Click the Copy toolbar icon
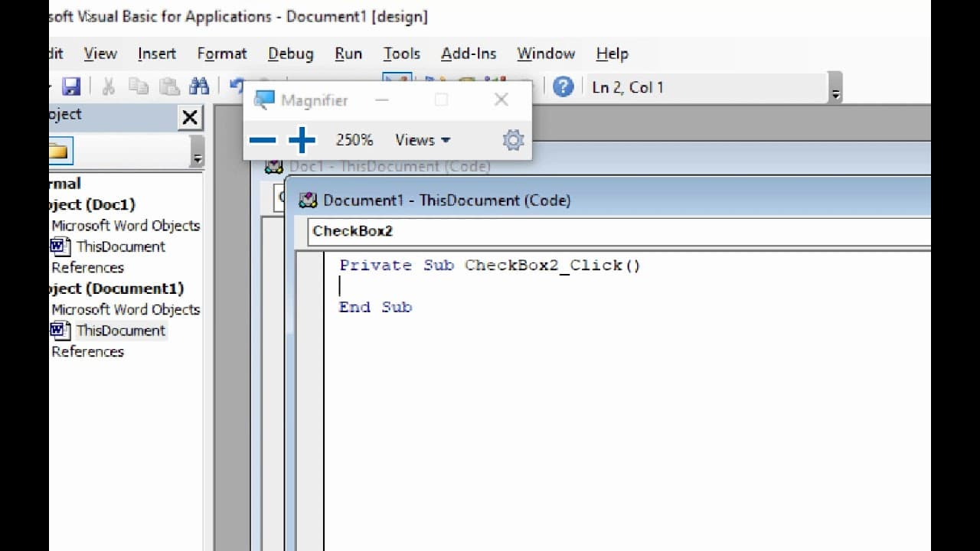This screenshot has height=551, width=980. pyautogui.click(x=139, y=86)
